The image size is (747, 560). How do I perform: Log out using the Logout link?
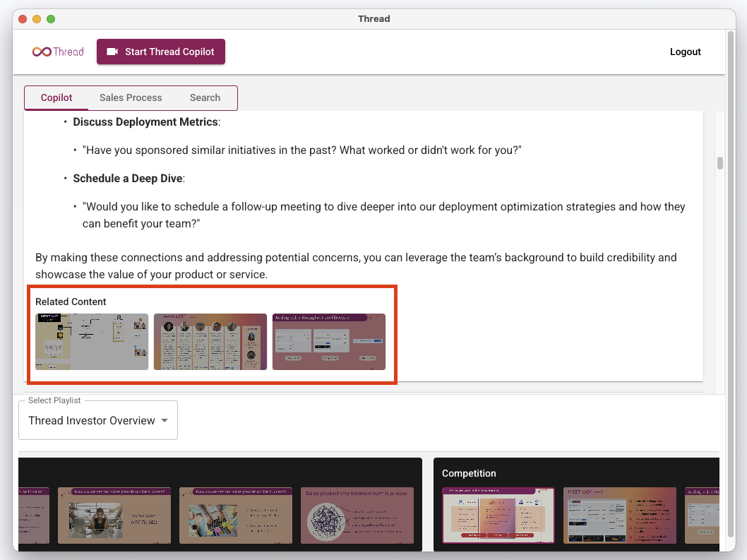click(685, 52)
